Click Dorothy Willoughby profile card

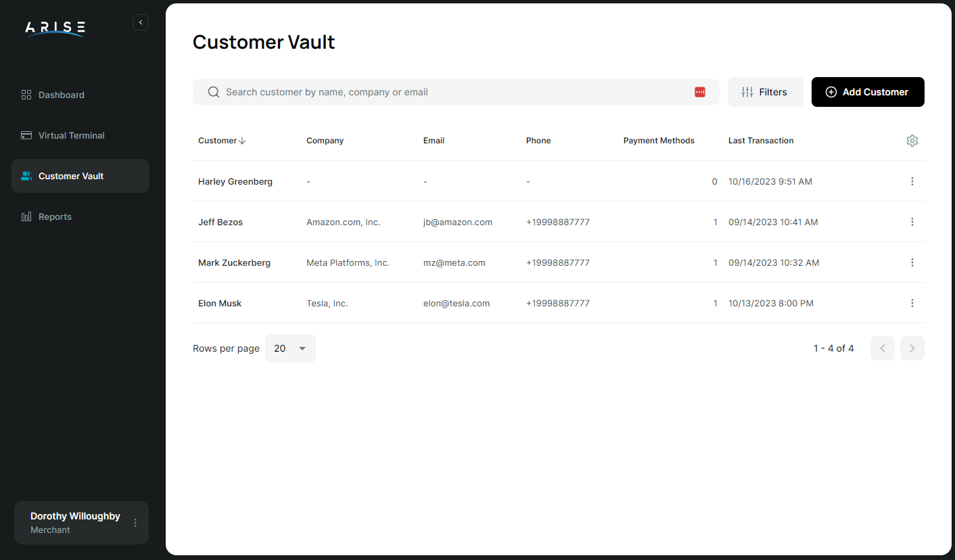pos(81,523)
